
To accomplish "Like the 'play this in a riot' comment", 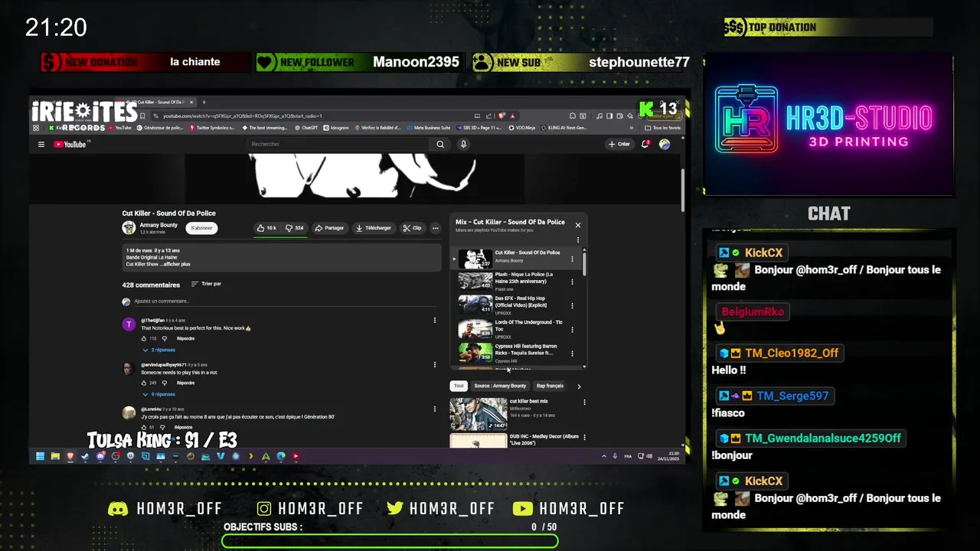I will tap(143, 383).
